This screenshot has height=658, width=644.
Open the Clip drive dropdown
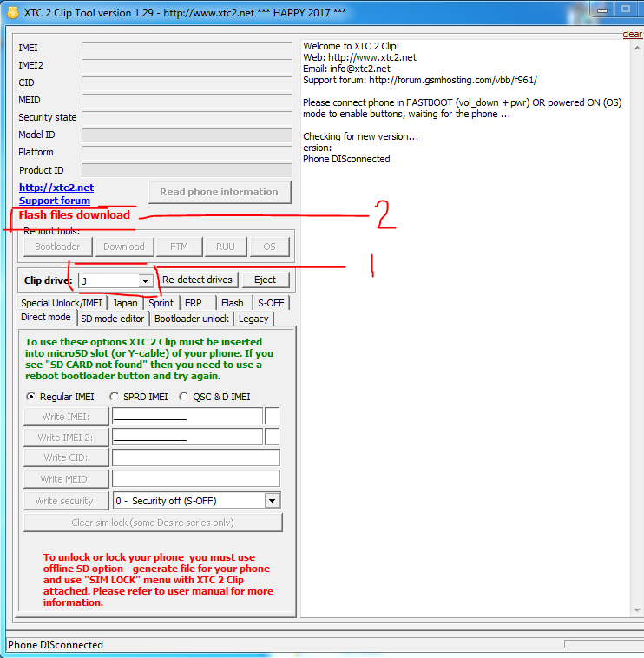click(145, 280)
